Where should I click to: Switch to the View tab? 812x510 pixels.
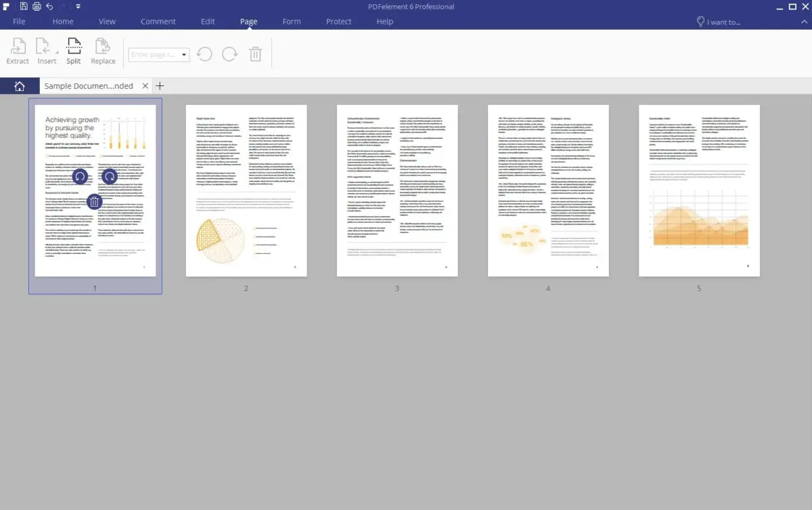[107, 22]
